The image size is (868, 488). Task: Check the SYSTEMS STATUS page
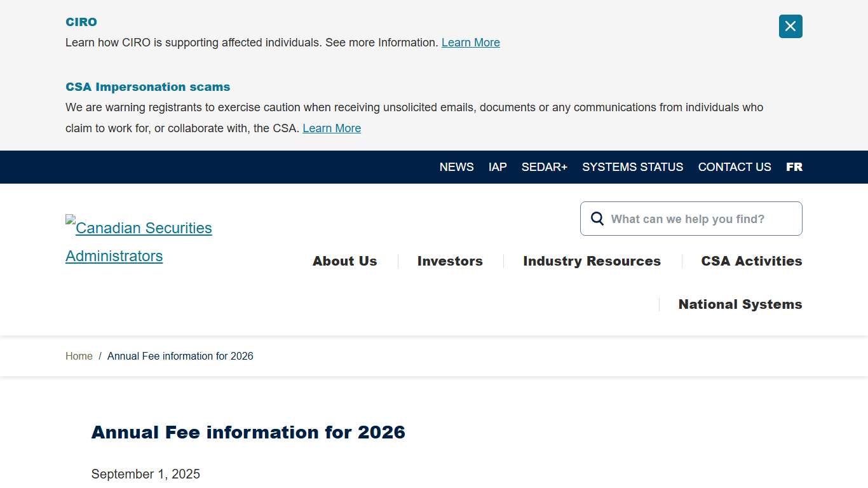pyautogui.click(x=632, y=166)
